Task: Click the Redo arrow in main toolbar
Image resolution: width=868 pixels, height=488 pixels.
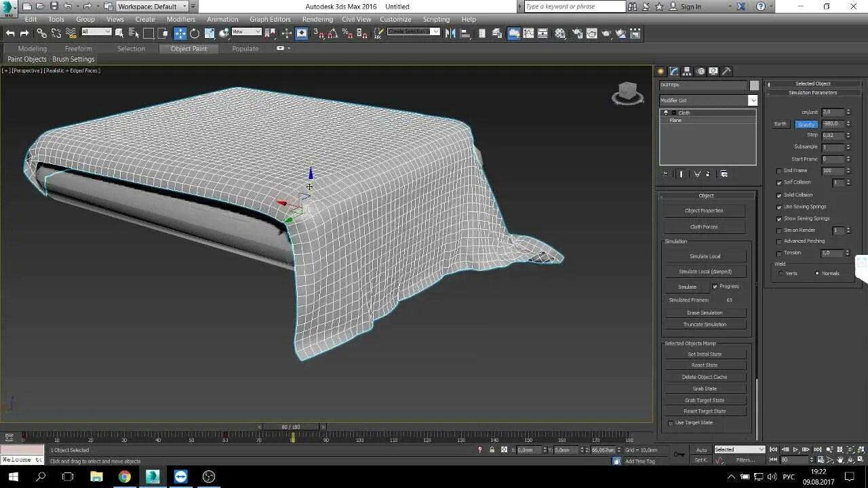Action: [x=24, y=33]
